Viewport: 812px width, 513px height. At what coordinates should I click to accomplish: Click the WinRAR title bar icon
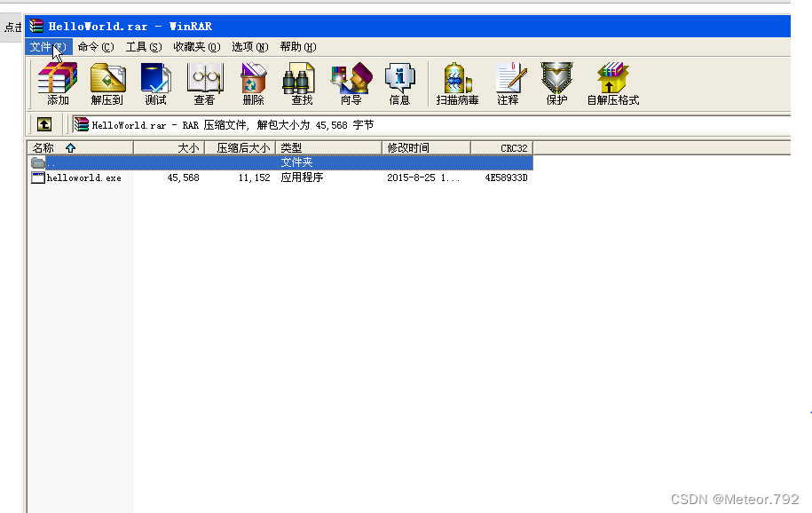tap(35, 26)
